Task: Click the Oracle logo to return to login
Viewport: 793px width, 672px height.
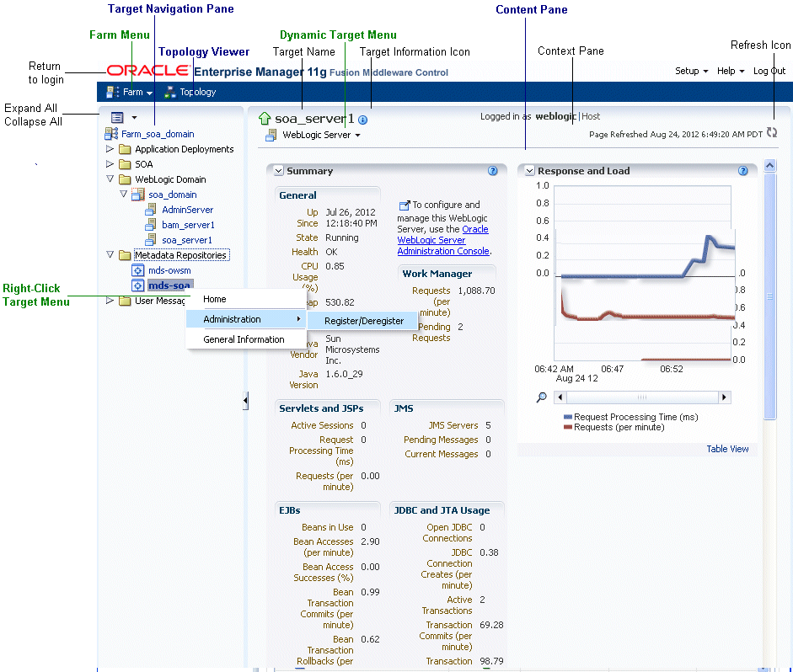Action: (x=147, y=70)
